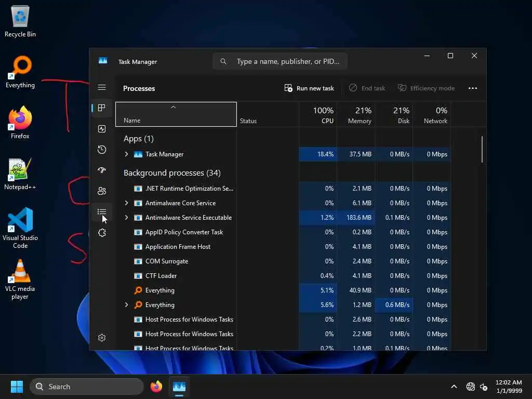Image resolution: width=532 pixels, height=399 pixels.
Task: Sort by the Status column header
Action: [268, 115]
